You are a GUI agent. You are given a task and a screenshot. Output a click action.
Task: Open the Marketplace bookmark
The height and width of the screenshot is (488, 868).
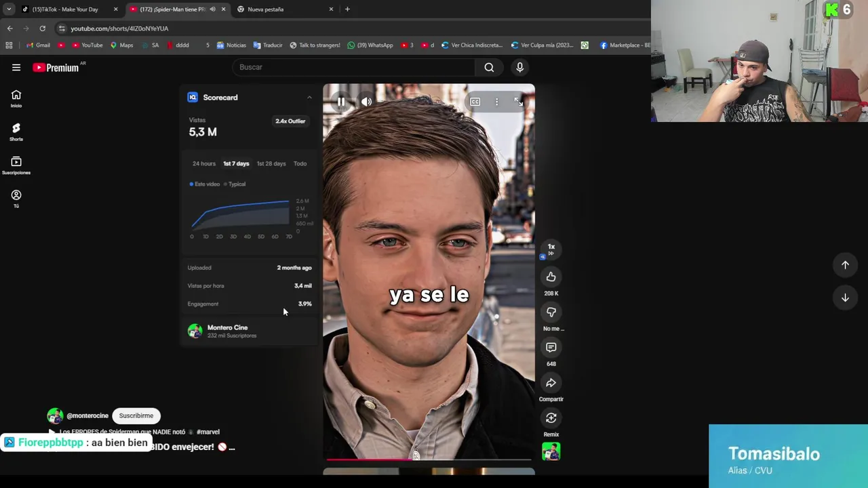pyautogui.click(x=625, y=45)
